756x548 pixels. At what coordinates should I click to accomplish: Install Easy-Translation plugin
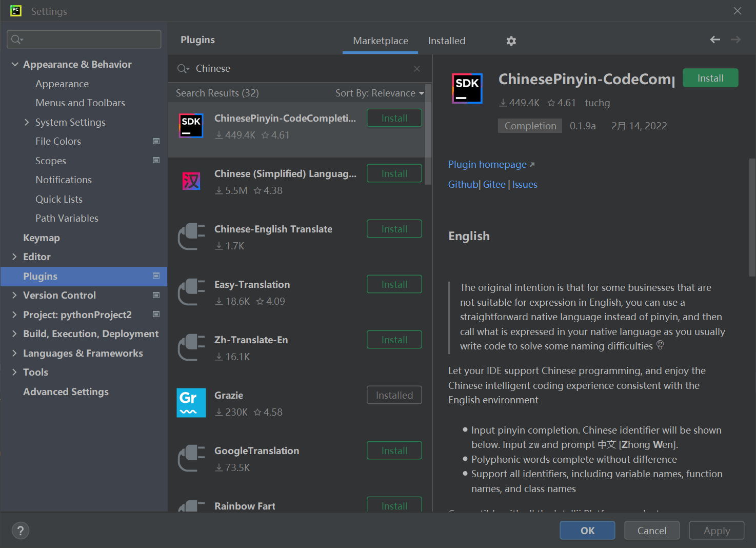pos(394,284)
